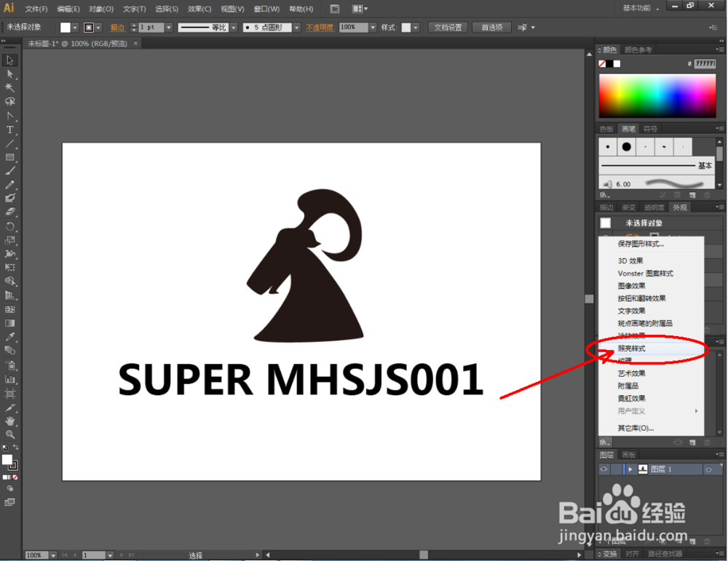728x561 pixels.
Task: Pick a color from the spectrum ramp
Action: 657,95
